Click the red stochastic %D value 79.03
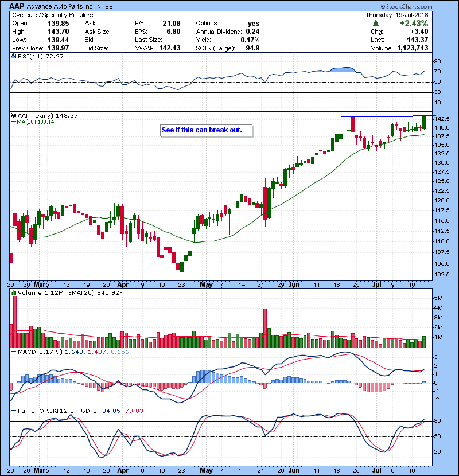The width and height of the screenshot is (459, 476). coord(134,411)
